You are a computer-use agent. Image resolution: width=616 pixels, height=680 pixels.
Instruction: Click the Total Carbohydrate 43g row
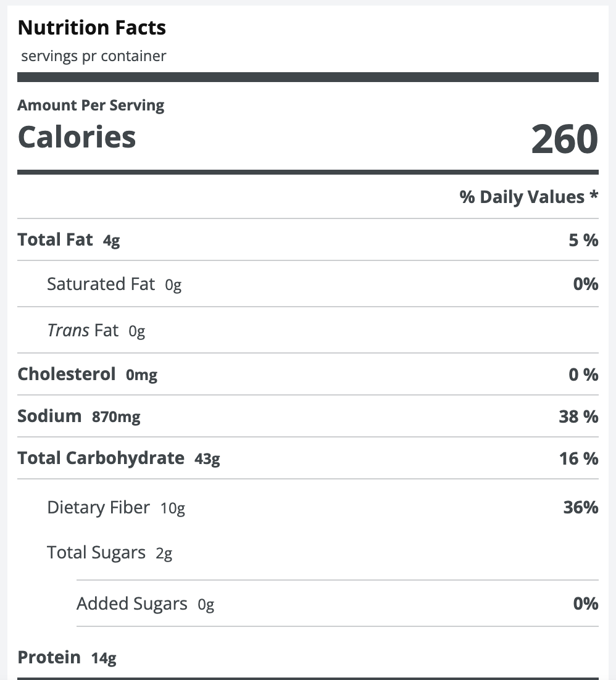(308, 458)
